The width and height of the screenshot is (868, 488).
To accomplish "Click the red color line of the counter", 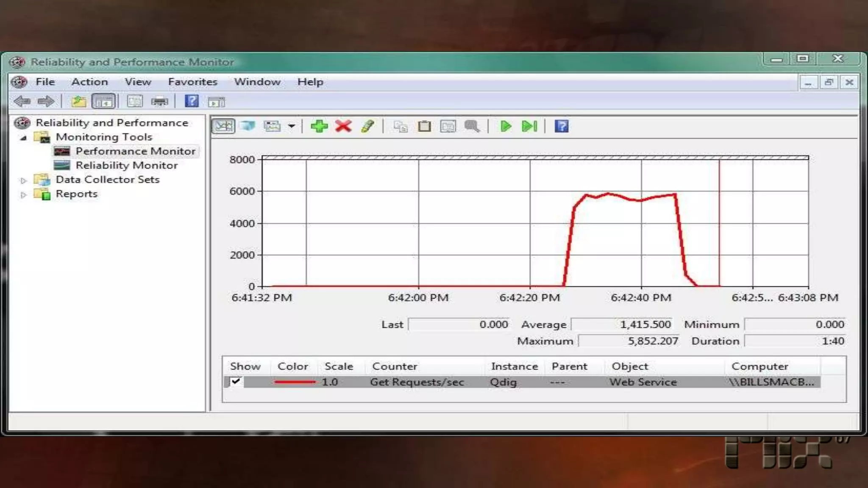I will [295, 382].
